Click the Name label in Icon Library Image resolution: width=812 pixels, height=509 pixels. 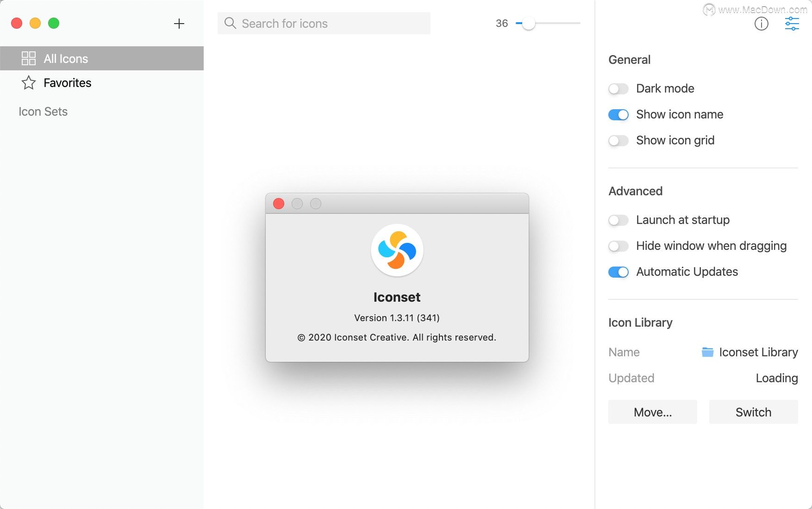[624, 352]
